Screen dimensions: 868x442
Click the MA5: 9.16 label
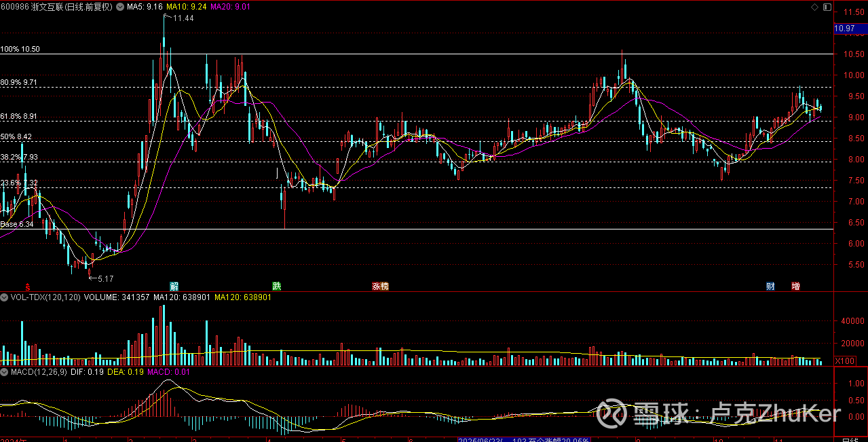[145, 6]
